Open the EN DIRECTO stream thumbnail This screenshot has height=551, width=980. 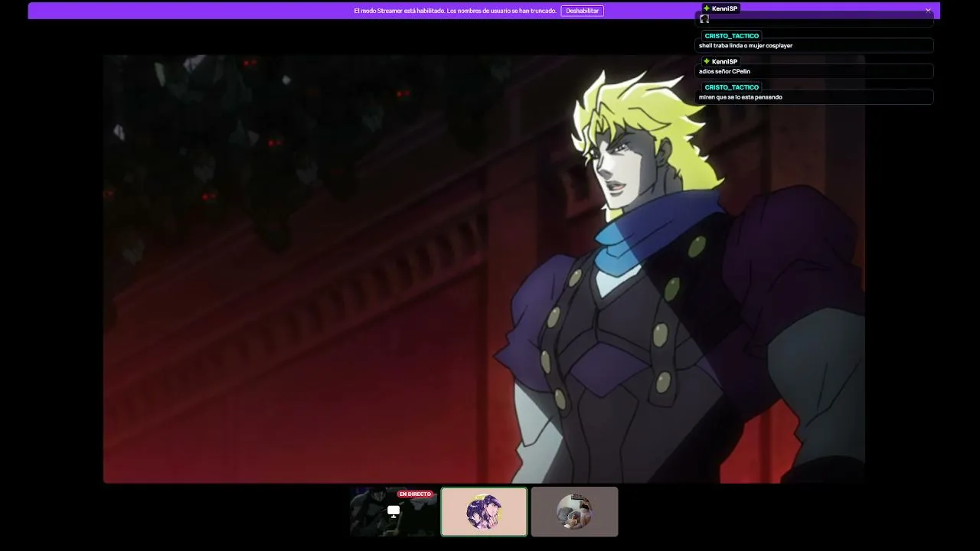394,512
